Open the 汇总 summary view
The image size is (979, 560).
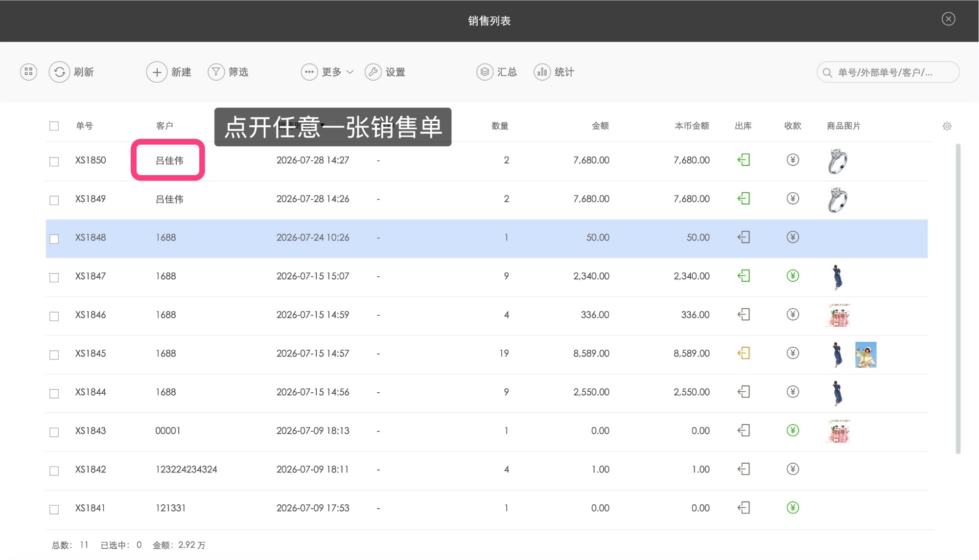pos(497,72)
